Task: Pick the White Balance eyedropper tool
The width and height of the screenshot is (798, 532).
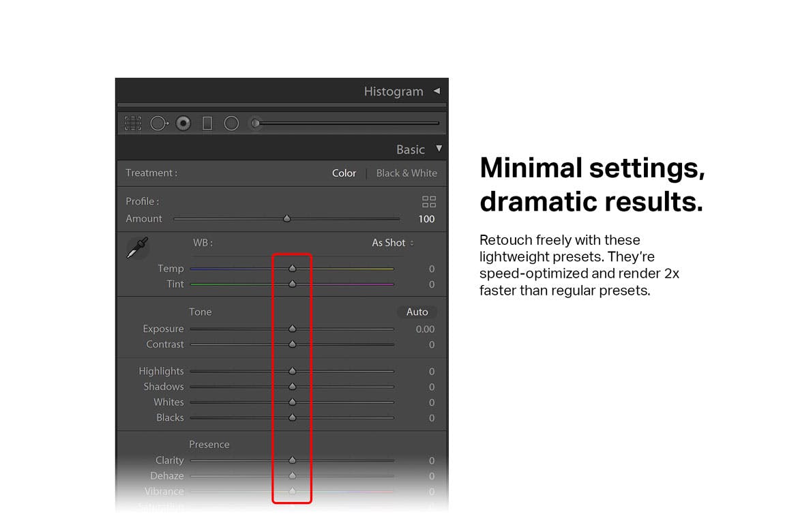Action: [137, 248]
